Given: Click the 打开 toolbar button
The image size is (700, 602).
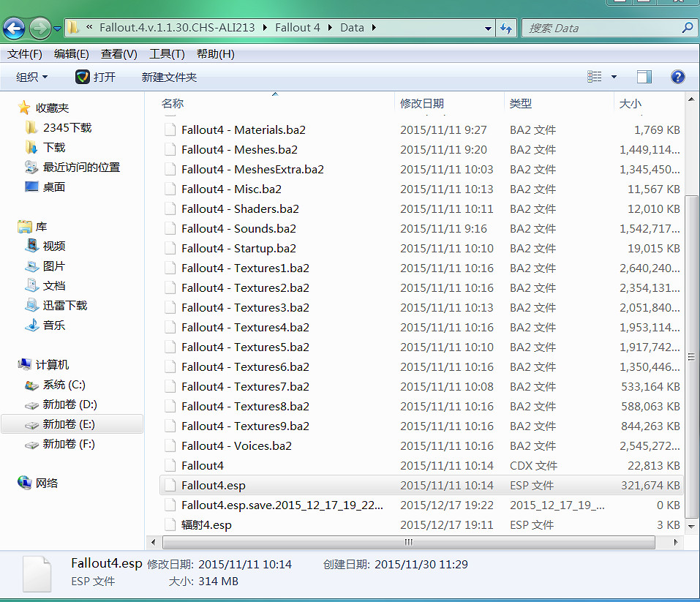Looking at the screenshot, I should (96, 77).
